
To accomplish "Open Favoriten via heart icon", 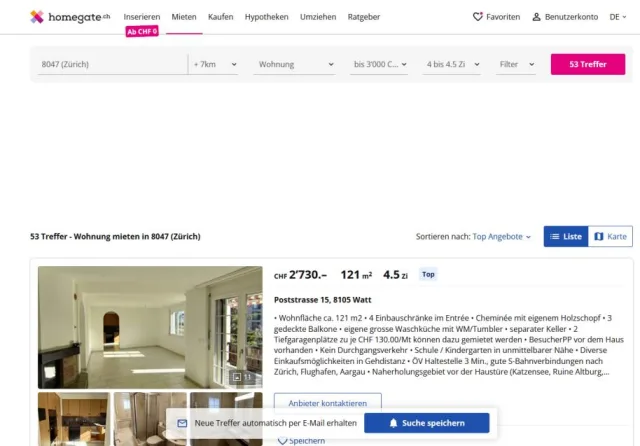I will tap(478, 17).
